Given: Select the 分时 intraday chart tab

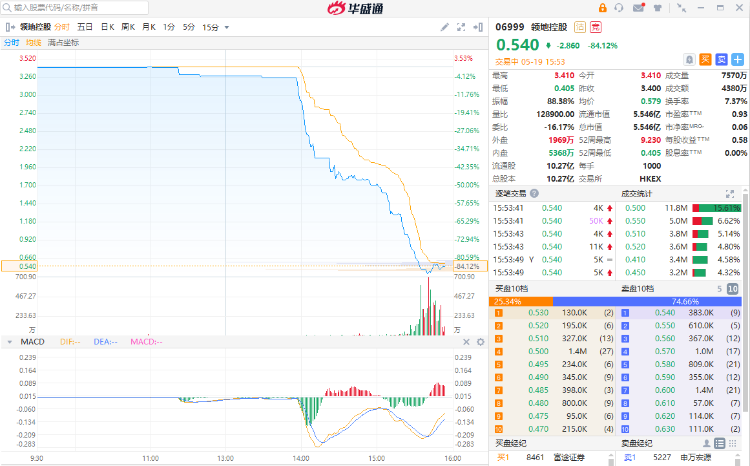Looking at the screenshot, I should 62,27.
